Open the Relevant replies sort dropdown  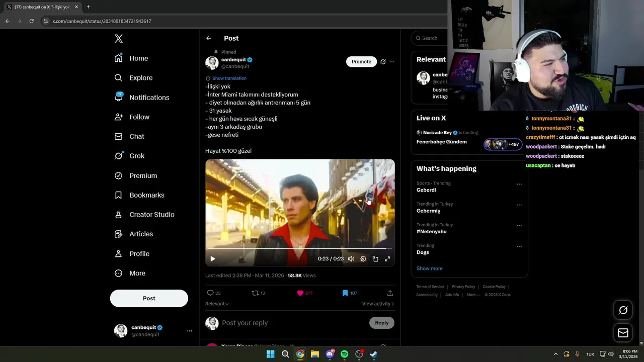[x=217, y=304]
